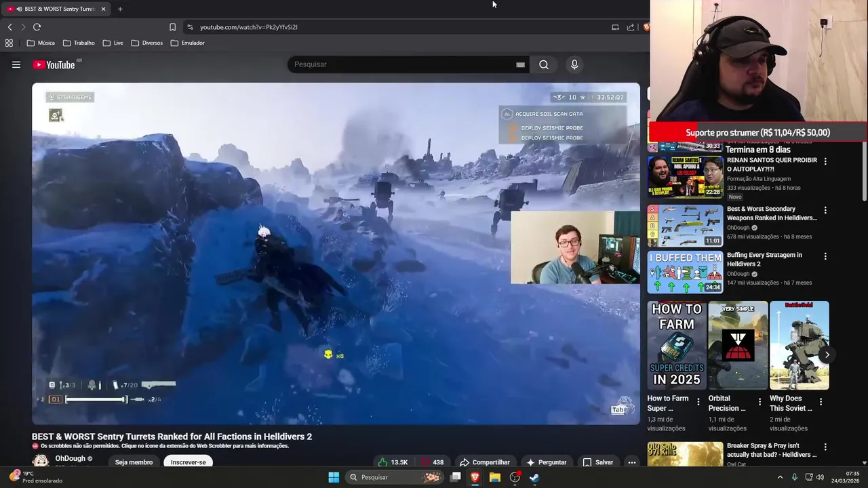Click the Windows taskbar Pesquisar search box
The image size is (868, 488).
click(394, 477)
